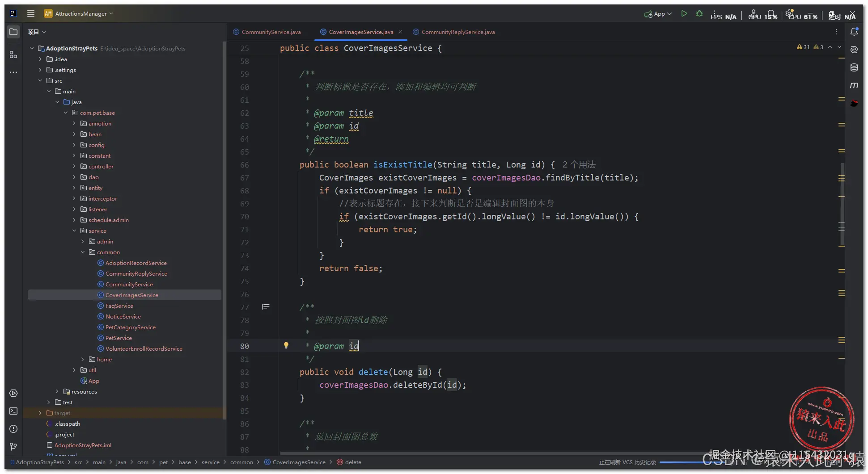Click the IDE logo icon in title bar
The width and height of the screenshot is (868, 474).
pyautogui.click(x=13, y=13)
